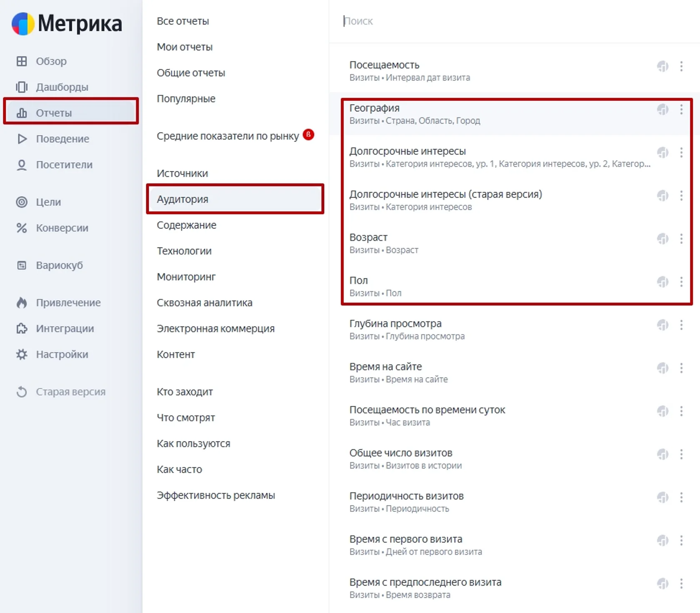The width and height of the screenshot is (700, 613).
Task: Open three-dot menu for Посещаемость report
Action: (x=681, y=66)
